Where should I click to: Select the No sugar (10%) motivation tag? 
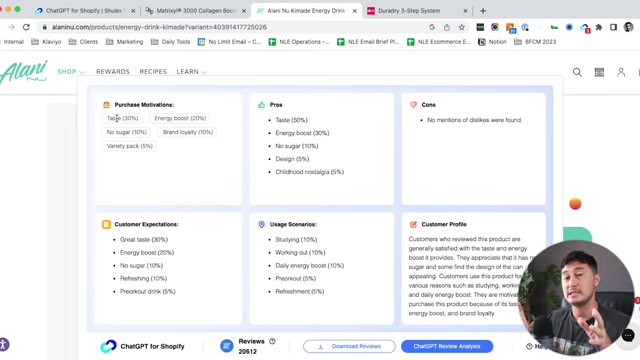[127, 132]
